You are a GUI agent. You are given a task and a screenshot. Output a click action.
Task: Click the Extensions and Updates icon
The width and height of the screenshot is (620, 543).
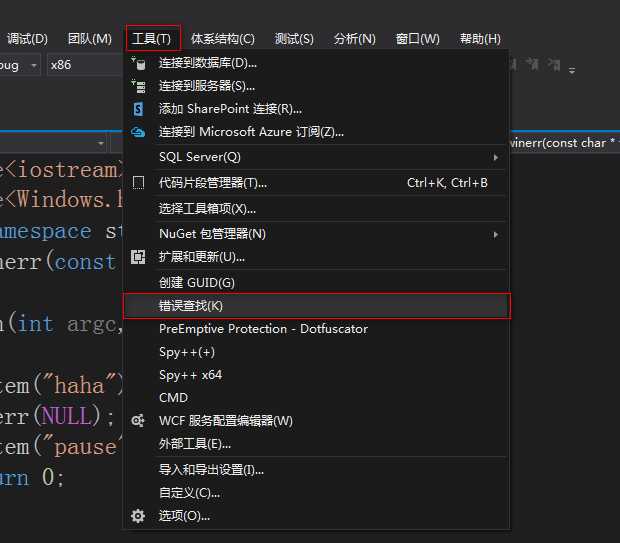(138, 257)
